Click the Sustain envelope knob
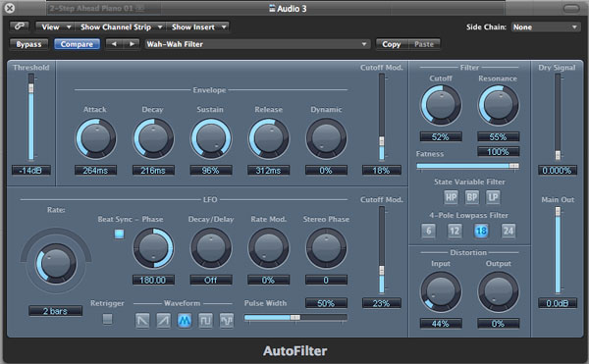589x364 pixels. click(211, 139)
